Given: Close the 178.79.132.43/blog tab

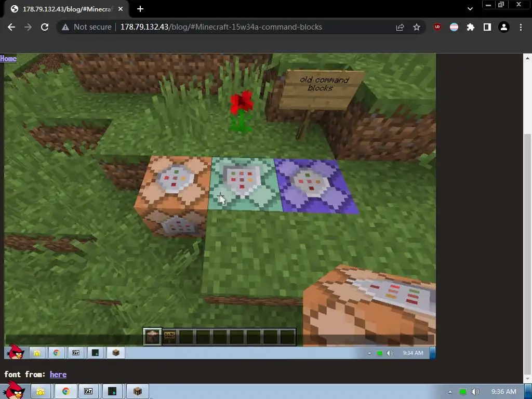Looking at the screenshot, I should click(x=121, y=9).
